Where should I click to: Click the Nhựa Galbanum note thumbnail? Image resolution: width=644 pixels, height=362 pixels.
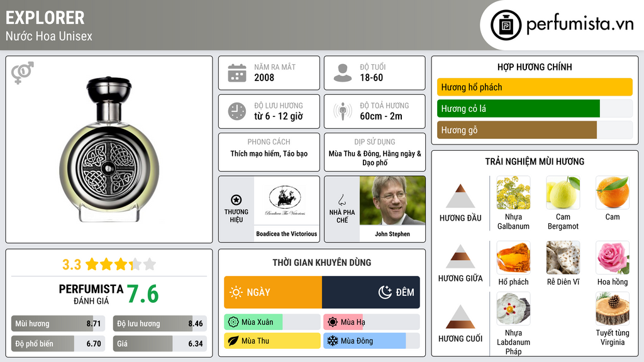pyautogui.click(x=513, y=192)
